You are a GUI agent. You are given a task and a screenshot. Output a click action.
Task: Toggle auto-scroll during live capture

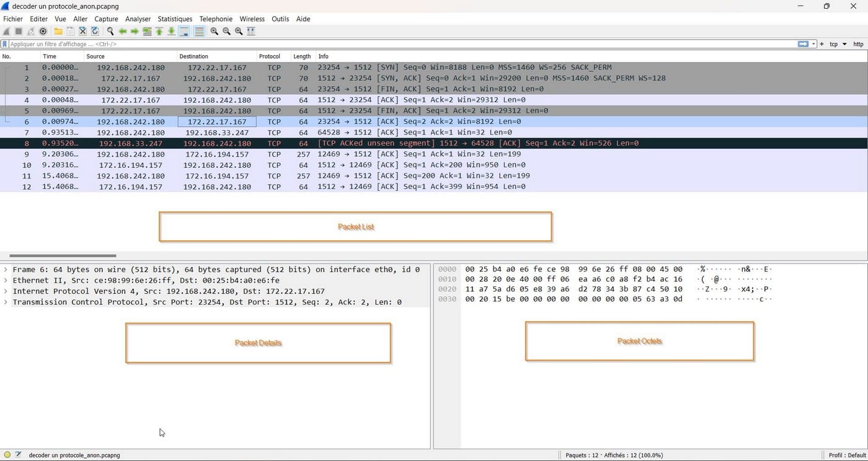click(185, 31)
